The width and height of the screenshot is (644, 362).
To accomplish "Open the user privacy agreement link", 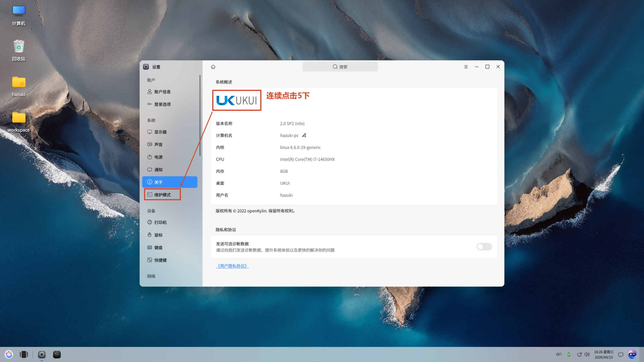I will coord(232,266).
